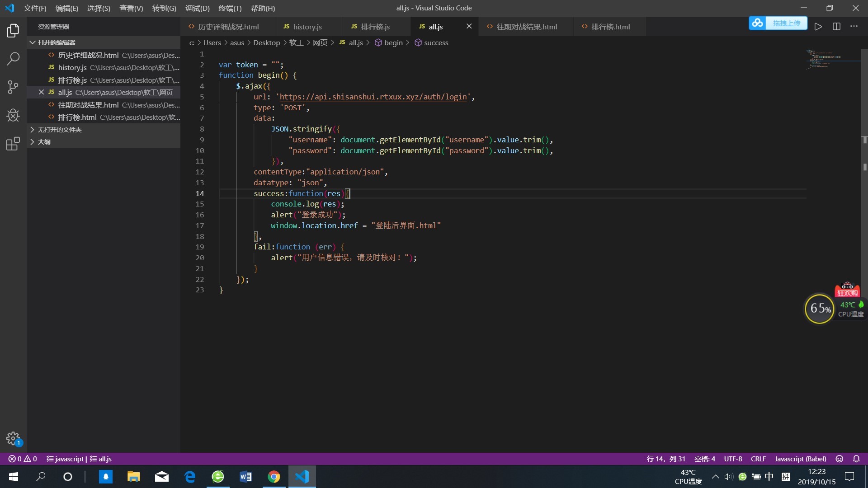The image size is (868, 488).
Task: Open 排行榜.html in open editors list
Action: click(77, 117)
